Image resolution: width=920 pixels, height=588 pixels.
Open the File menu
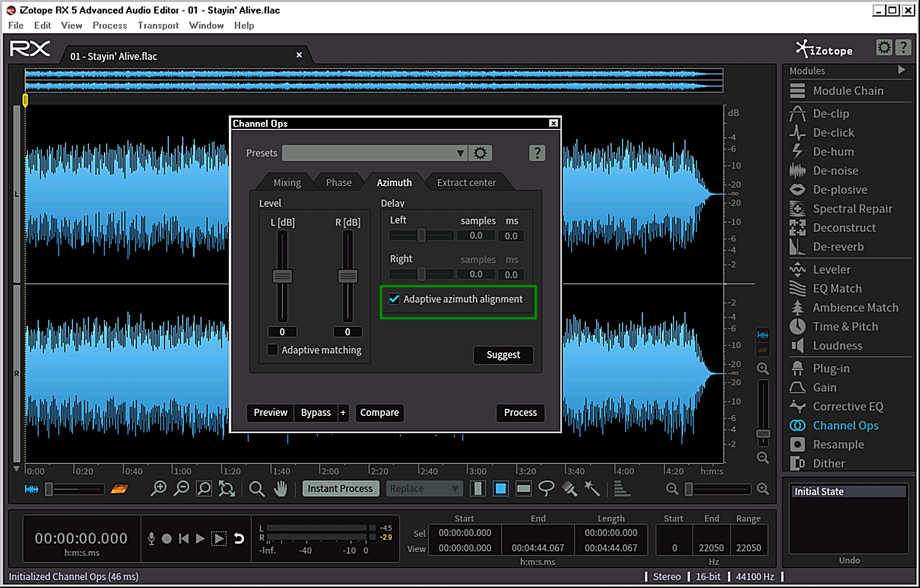coord(16,25)
